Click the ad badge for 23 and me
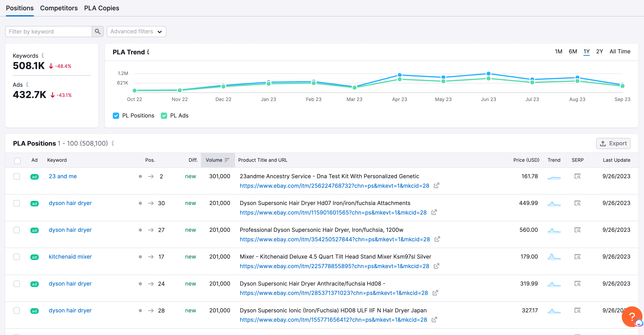The width and height of the screenshot is (644, 335). pyautogui.click(x=35, y=177)
